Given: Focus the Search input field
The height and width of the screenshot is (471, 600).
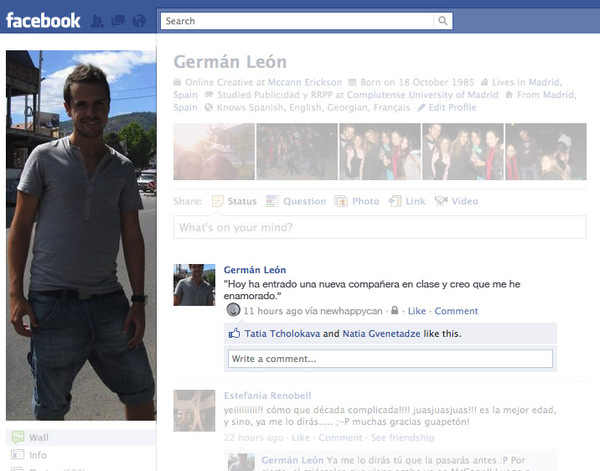Looking at the screenshot, I should (297, 21).
